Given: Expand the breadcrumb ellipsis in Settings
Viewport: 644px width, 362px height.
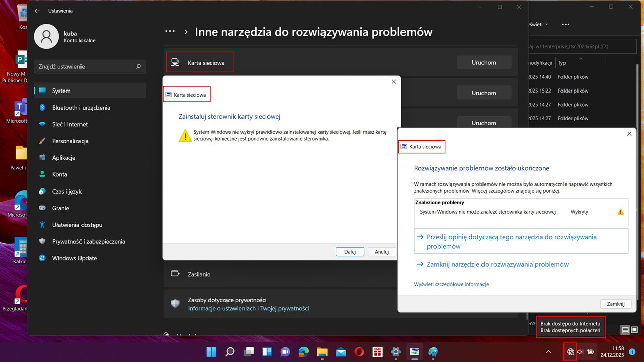Looking at the screenshot, I should coord(170,31).
